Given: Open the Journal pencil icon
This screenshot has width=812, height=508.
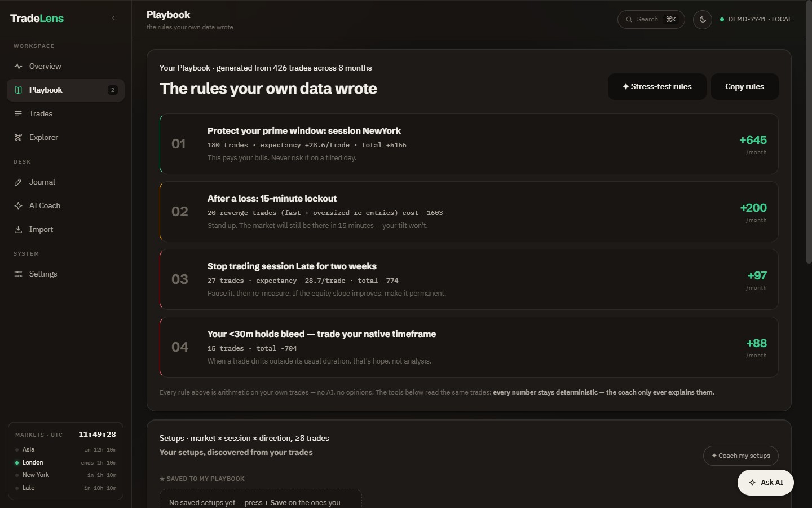Looking at the screenshot, I should [x=18, y=182].
